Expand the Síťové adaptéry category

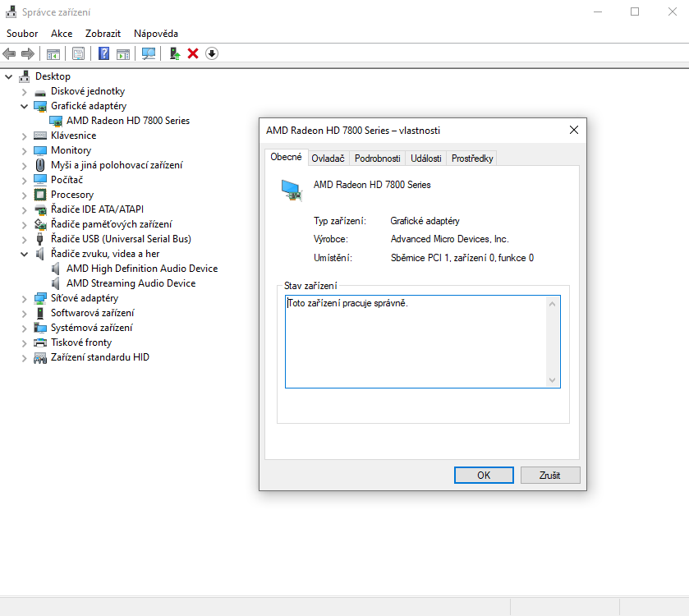click(x=25, y=298)
